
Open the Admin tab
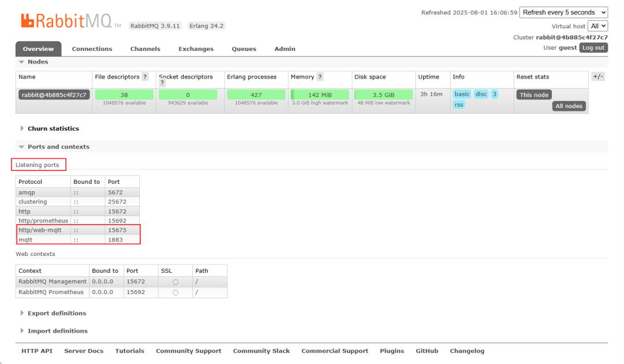(284, 49)
